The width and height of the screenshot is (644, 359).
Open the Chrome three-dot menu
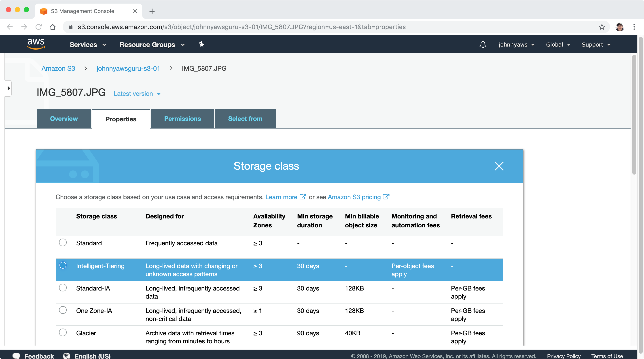634,27
